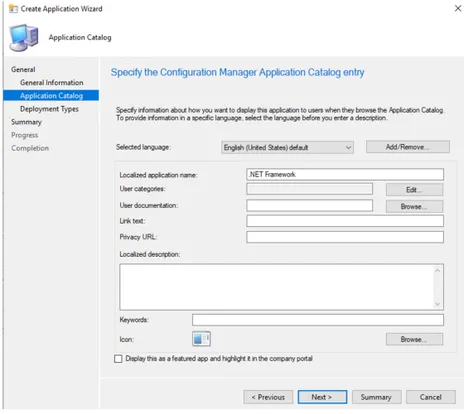Click the application icon preview thumbnail

click(201, 339)
